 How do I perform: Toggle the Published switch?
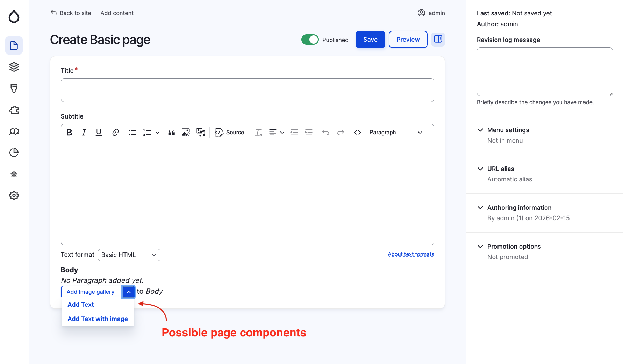point(310,40)
